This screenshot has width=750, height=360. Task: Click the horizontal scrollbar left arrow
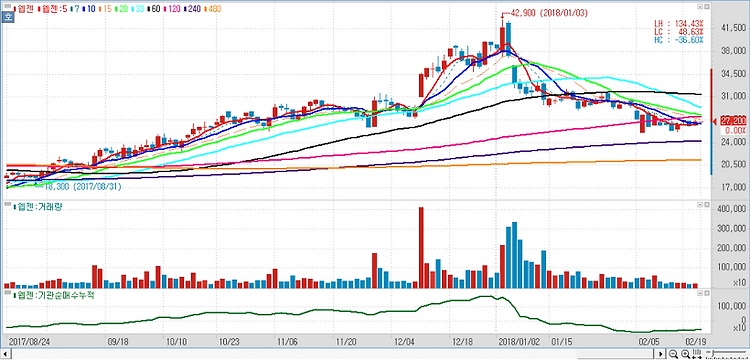tap(4, 354)
